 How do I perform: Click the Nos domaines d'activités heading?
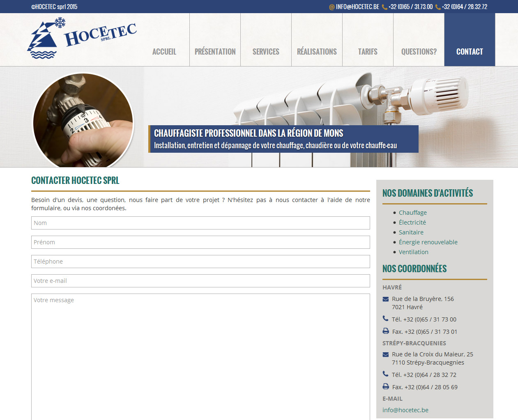click(x=428, y=193)
